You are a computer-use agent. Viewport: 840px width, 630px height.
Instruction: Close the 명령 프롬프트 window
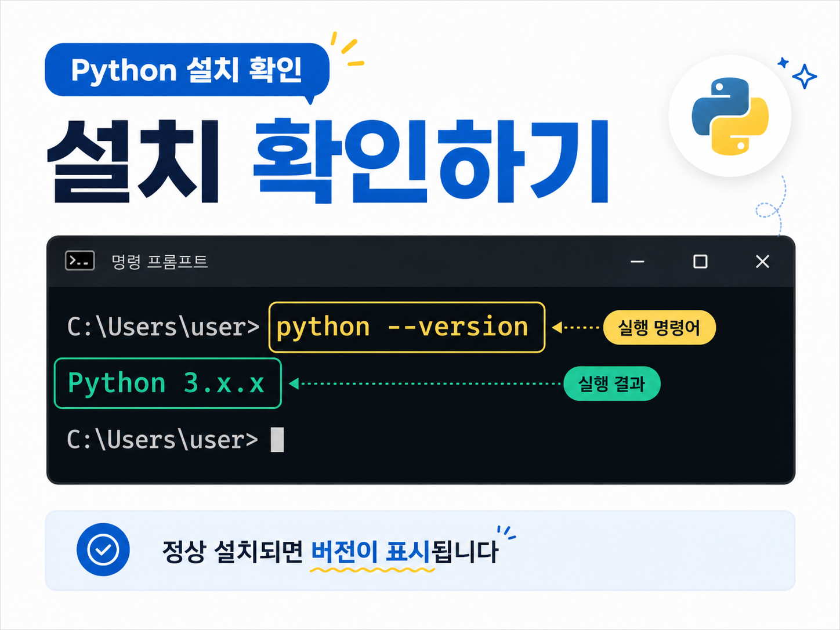[x=762, y=262]
